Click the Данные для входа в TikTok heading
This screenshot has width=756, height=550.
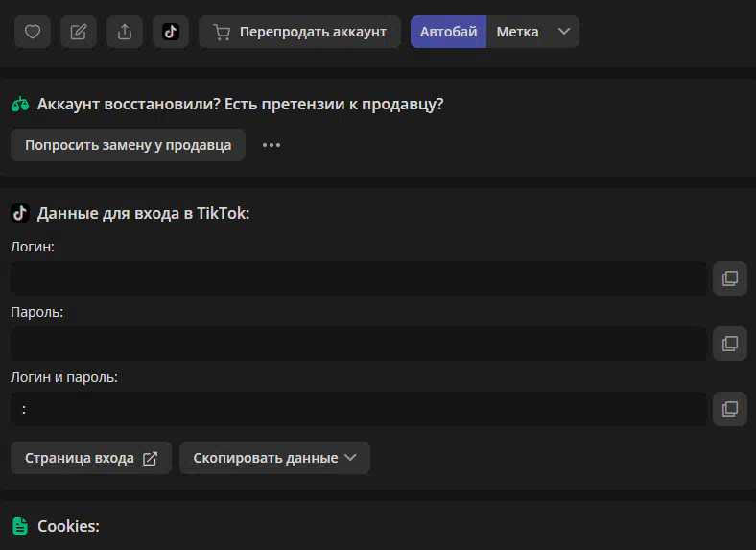[142, 213]
